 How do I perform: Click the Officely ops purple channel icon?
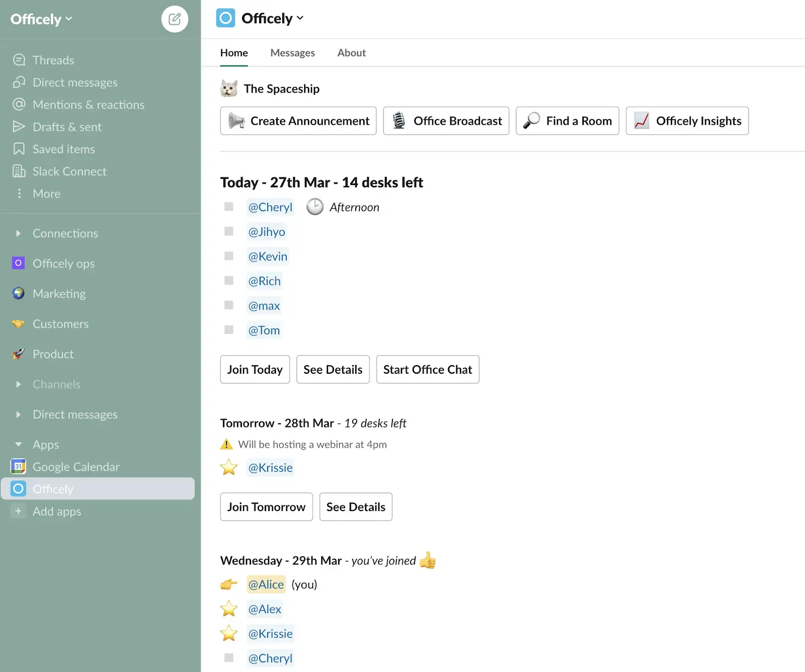tap(18, 263)
